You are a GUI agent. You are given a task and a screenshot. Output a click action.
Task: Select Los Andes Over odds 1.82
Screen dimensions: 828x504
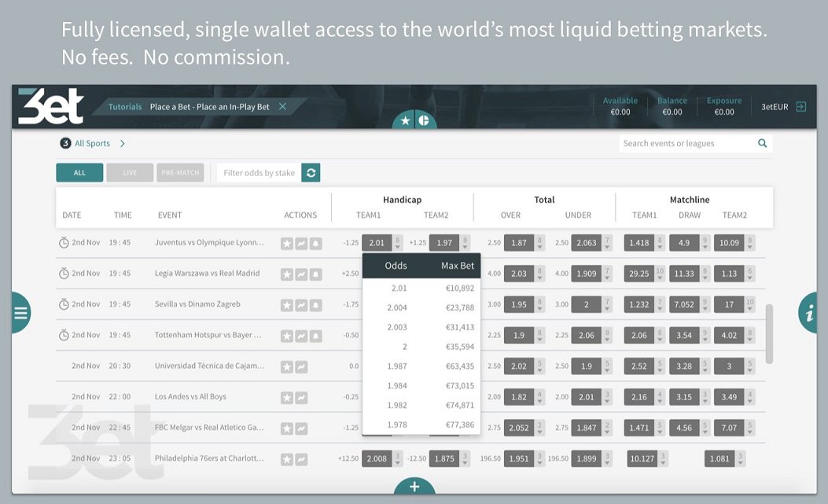[x=519, y=397]
